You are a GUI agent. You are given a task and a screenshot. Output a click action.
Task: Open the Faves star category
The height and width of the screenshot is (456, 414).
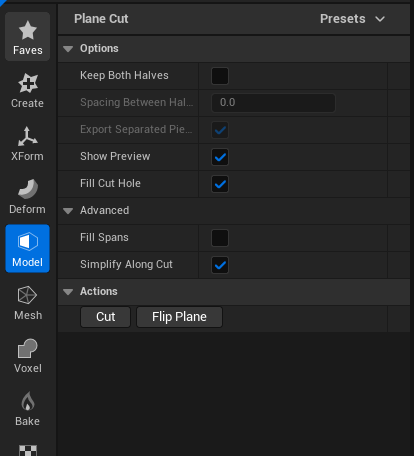(x=28, y=37)
